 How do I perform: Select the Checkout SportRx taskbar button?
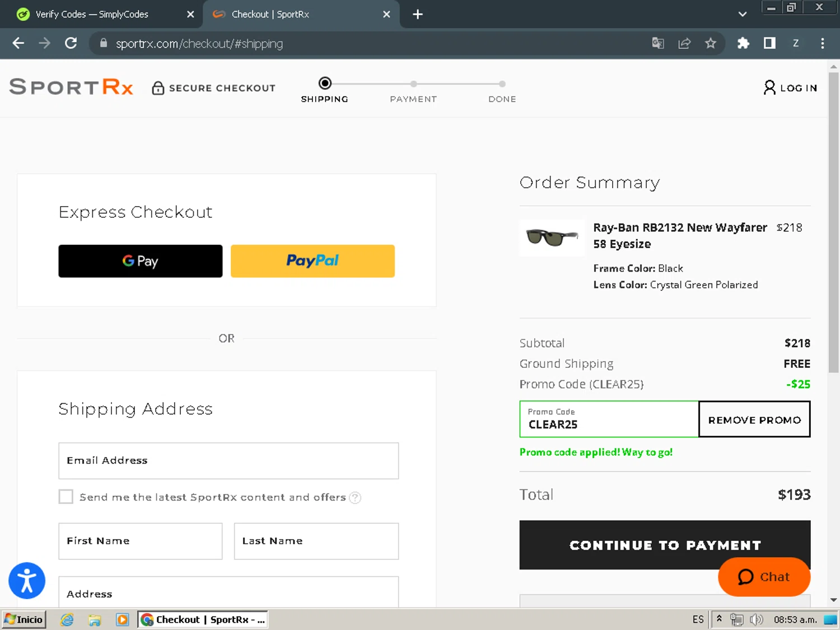(x=203, y=619)
